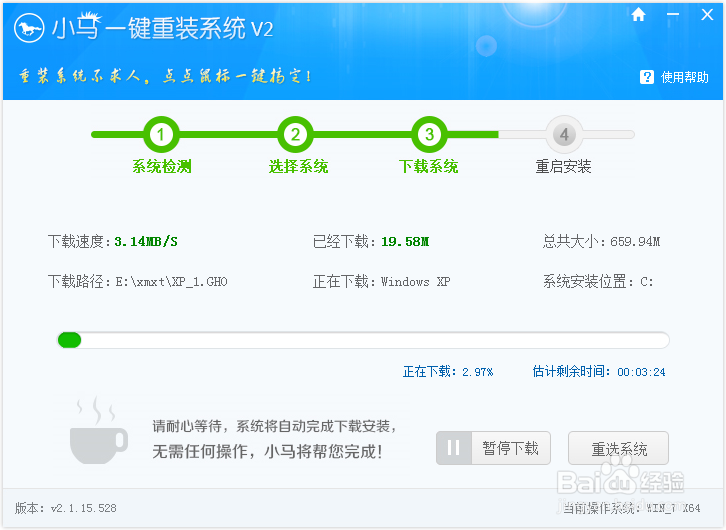
Task: Click total size value 659.94M
Action: point(635,242)
